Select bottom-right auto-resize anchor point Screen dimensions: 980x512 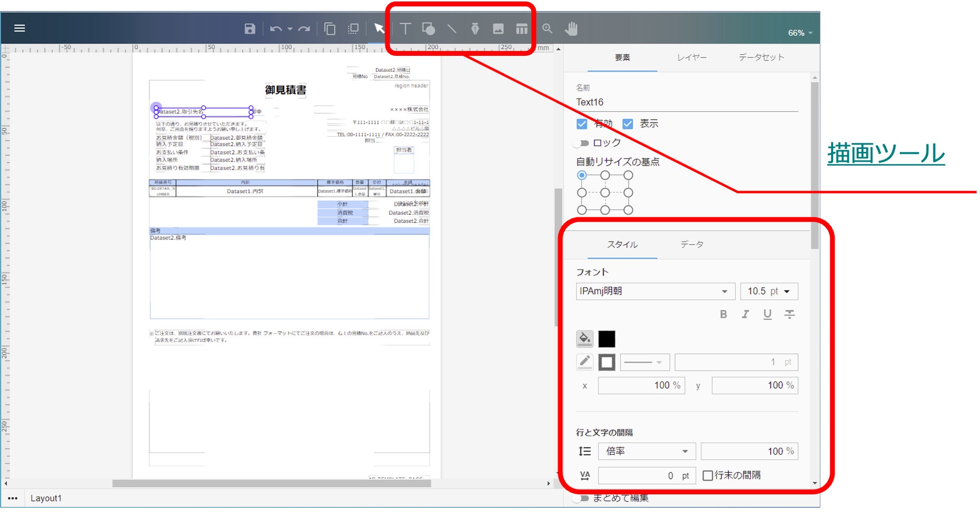click(x=628, y=210)
